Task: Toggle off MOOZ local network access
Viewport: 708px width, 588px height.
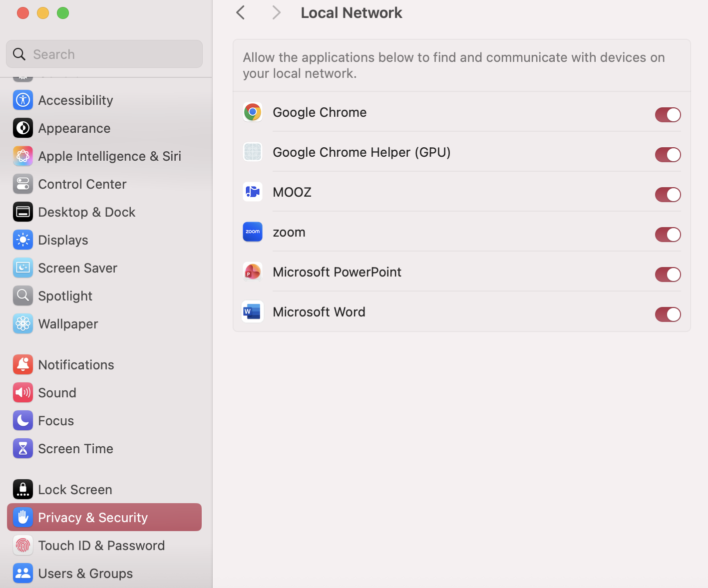Action: pos(668,195)
